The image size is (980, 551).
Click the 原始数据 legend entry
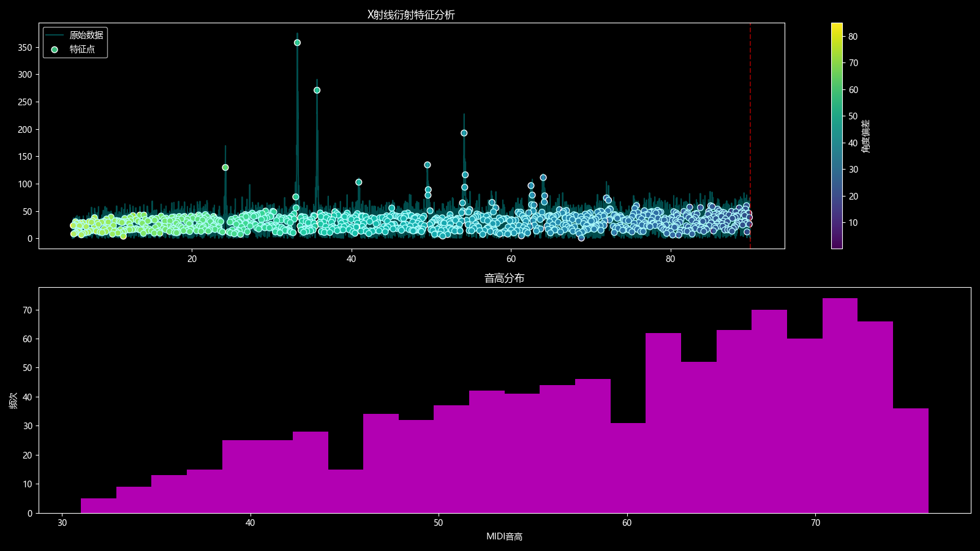(75, 35)
